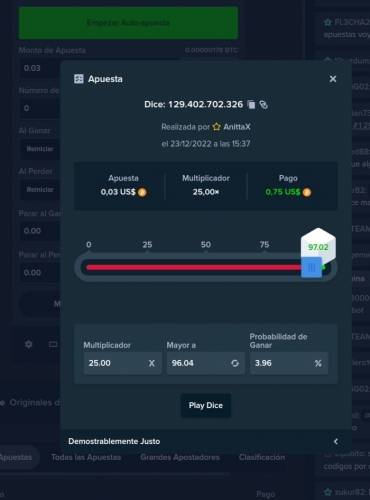Click the Número de Apuestas 0 field
Viewport: 370px width, 500px height.
coord(40,108)
